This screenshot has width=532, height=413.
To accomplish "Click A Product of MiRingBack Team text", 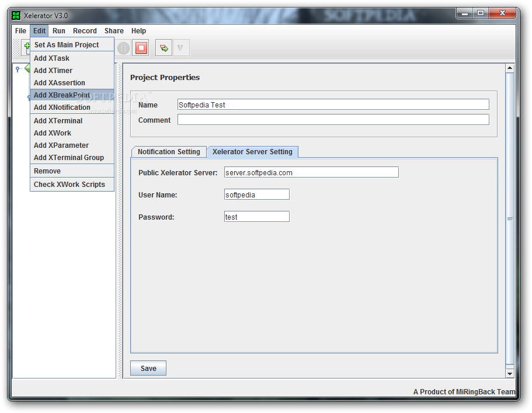I will click(x=464, y=391).
